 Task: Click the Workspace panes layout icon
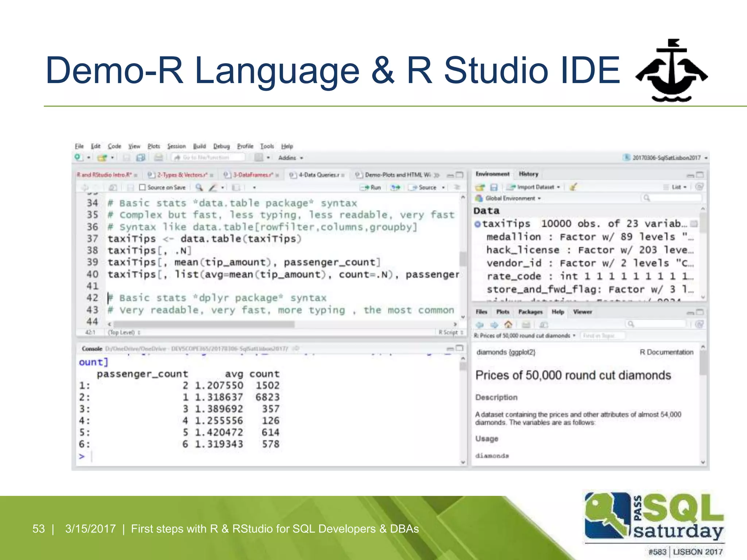click(x=259, y=157)
